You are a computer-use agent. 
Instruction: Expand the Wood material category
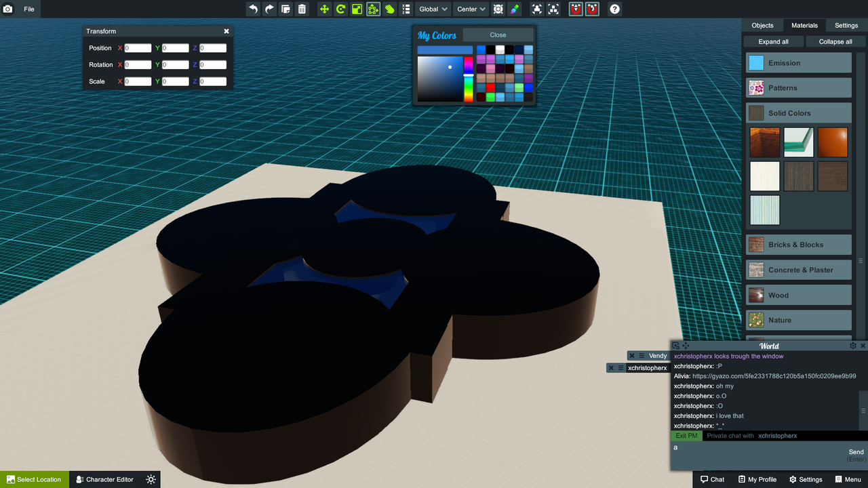coord(799,295)
